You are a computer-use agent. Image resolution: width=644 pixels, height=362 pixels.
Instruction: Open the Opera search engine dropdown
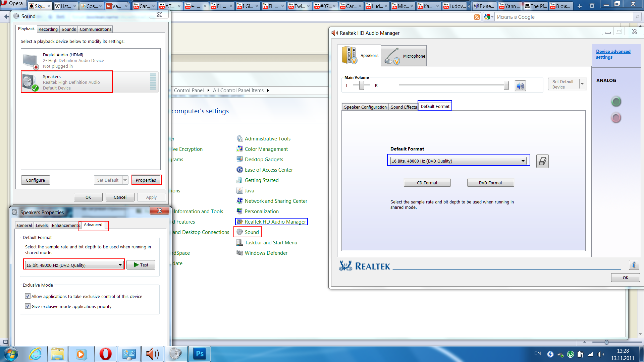[489, 17]
